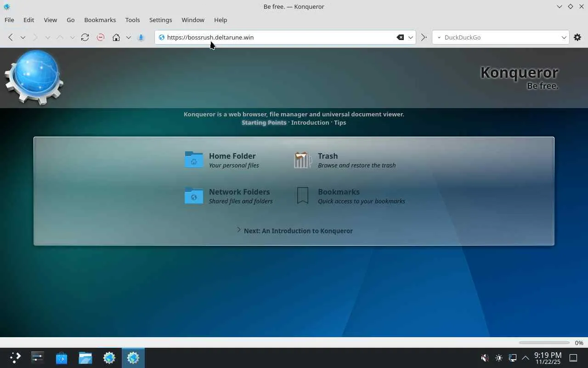Go to the Home page icon
The width and height of the screenshot is (588, 368).
(x=116, y=37)
